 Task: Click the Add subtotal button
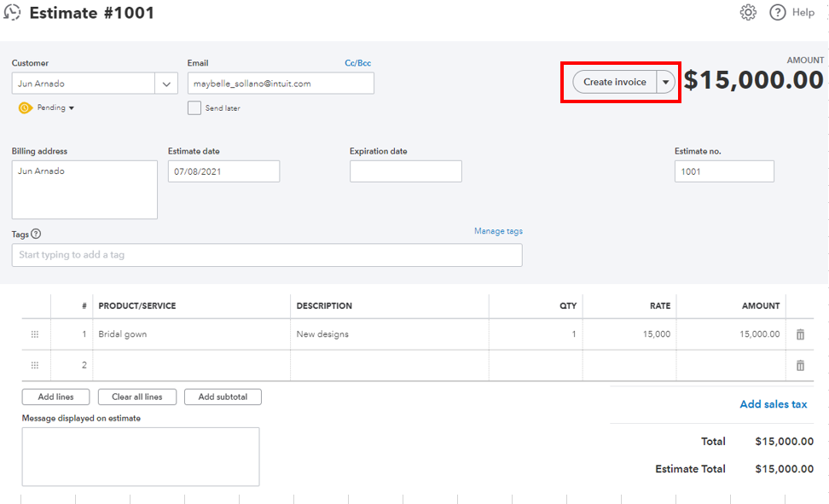point(223,397)
